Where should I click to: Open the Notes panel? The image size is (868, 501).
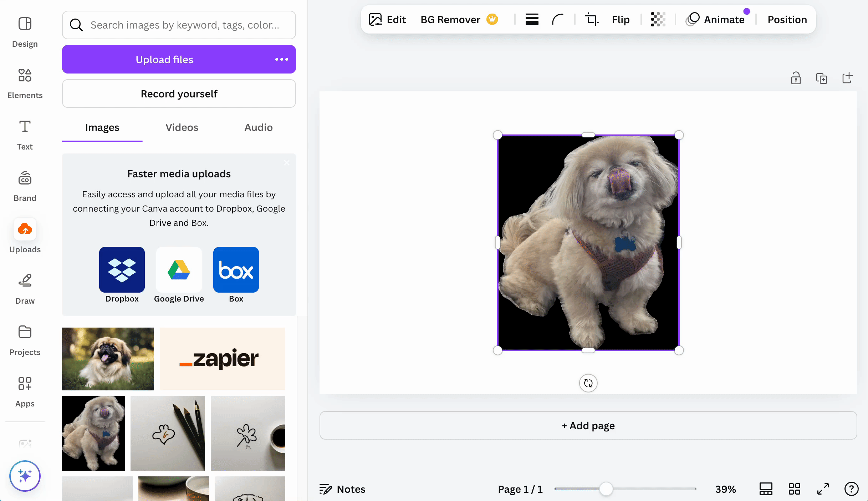pyautogui.click(x=342, y=489)
